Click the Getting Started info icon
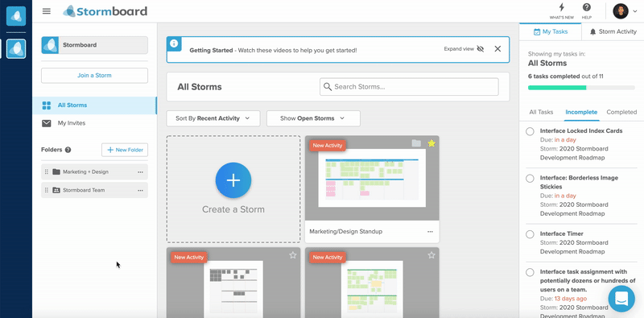 coord(174,43)
